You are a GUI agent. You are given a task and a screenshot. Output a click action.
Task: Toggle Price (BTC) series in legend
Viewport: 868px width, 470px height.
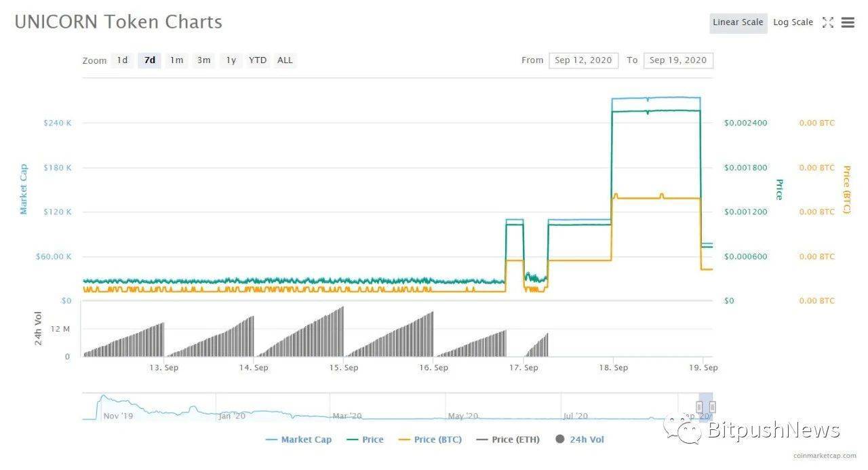[x=429, y=439]
